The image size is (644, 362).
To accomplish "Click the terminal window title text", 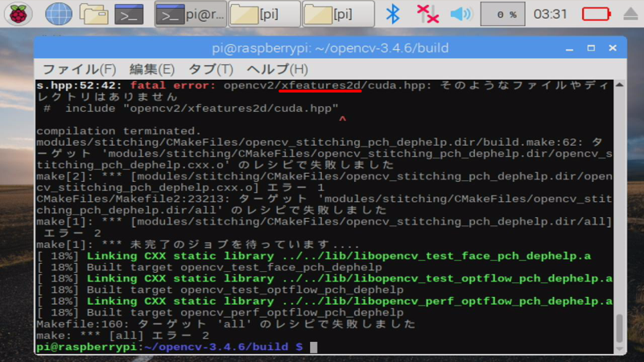I will coord(330,48).
